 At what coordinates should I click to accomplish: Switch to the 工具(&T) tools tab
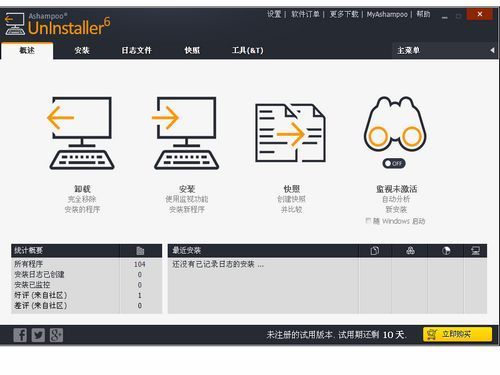(x=247, y=50)
